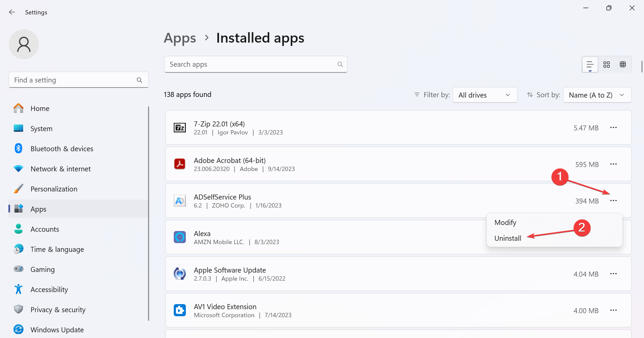Open System settings

click(78, 128)
